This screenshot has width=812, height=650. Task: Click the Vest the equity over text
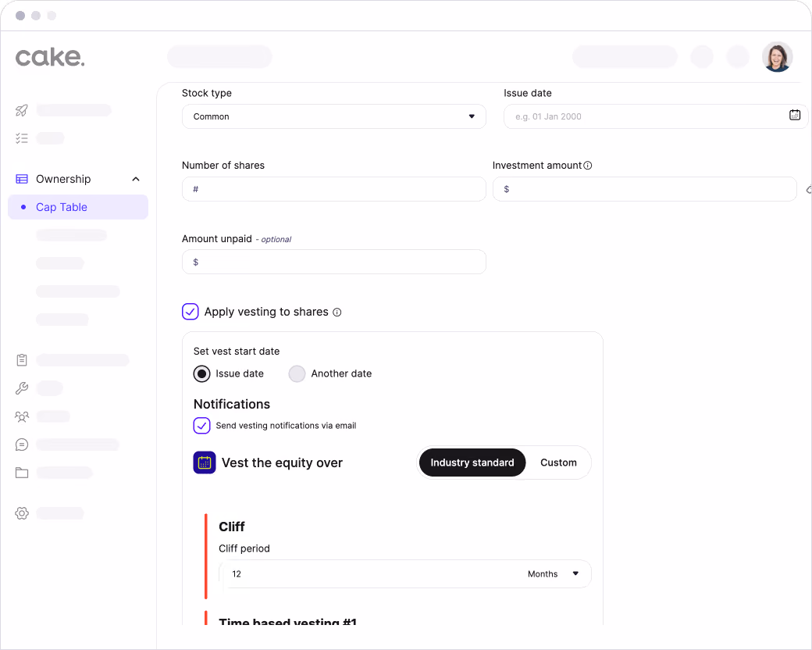tap(282, 462)
